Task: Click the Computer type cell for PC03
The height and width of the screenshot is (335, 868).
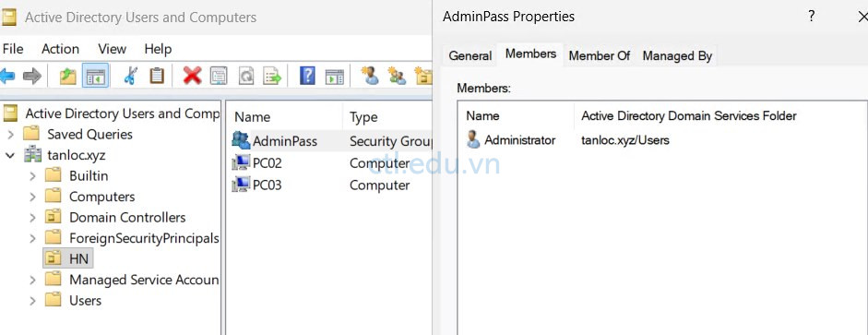Action: [380, 185]
